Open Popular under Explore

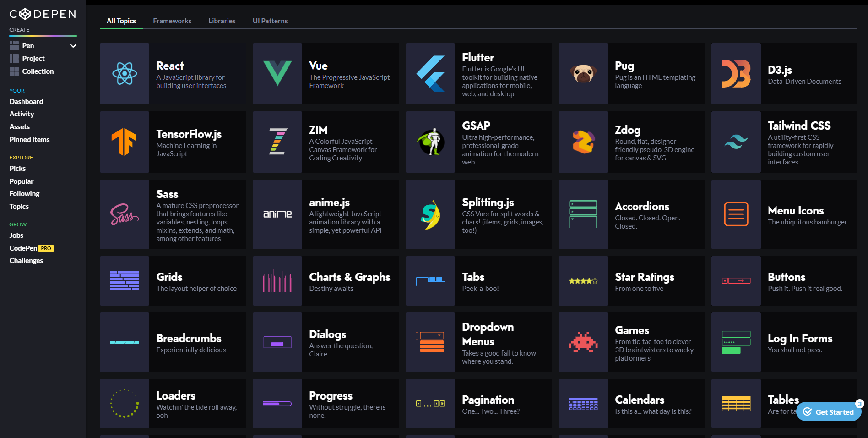click(22, 181)
